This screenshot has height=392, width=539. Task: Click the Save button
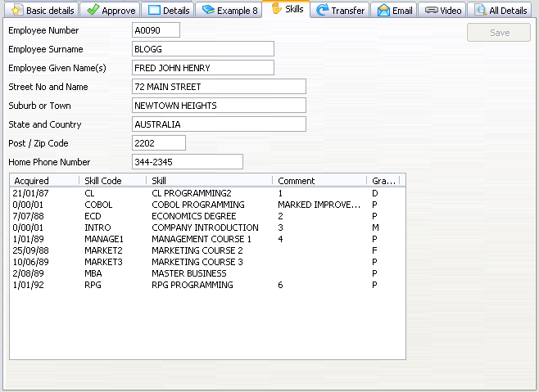point(499,33)
